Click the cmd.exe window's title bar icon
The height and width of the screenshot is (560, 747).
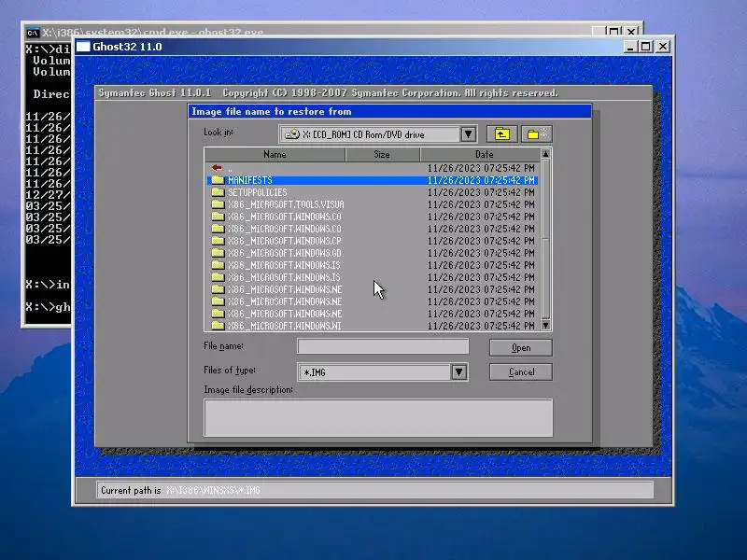(33, 33)
